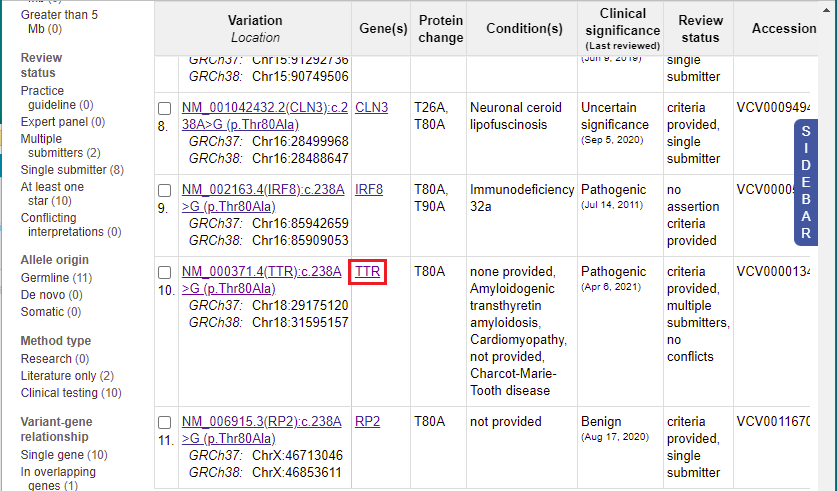Tick the checkbox for row 9 IRF8 variant

coord(164,191)
